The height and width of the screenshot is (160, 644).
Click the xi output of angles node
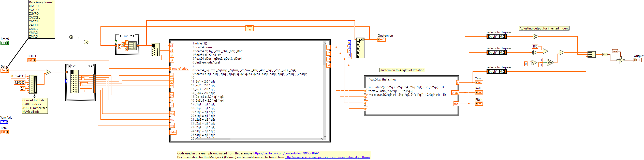click(x=457, y=82)
